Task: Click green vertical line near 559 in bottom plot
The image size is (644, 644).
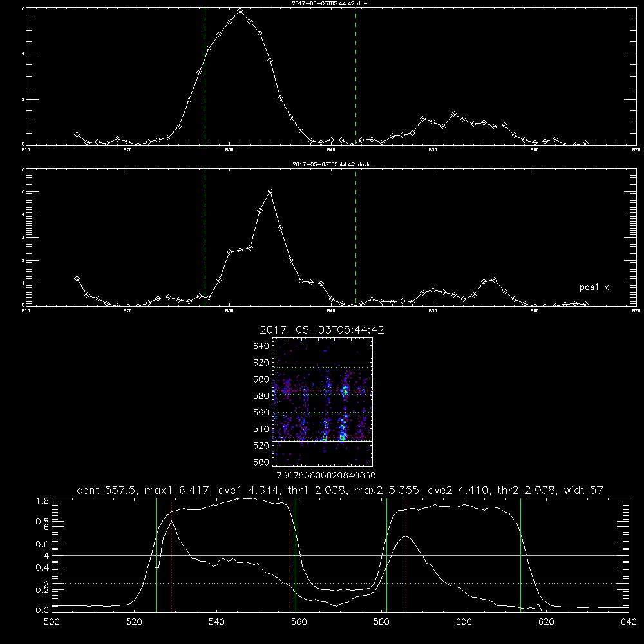Action: [x=296, y=554]
